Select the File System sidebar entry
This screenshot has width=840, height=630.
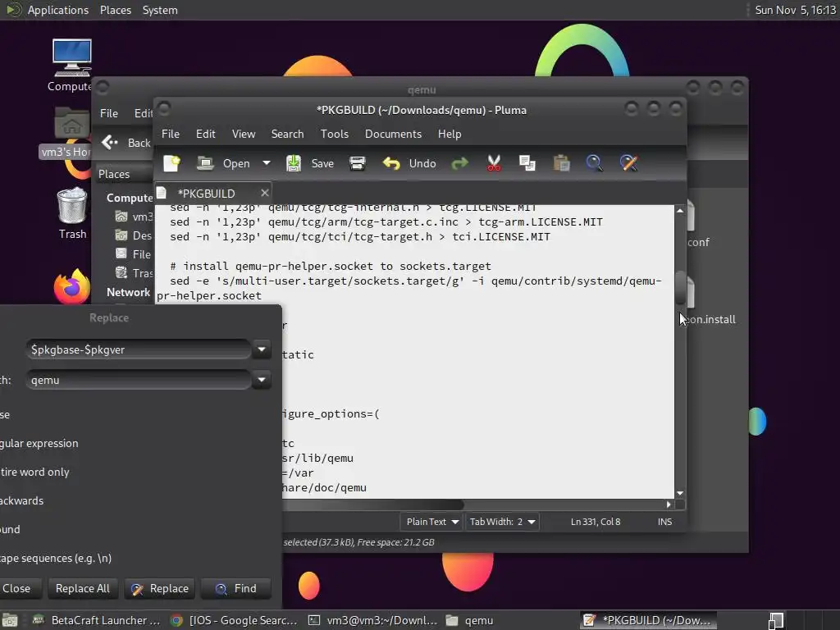[134, 254]
